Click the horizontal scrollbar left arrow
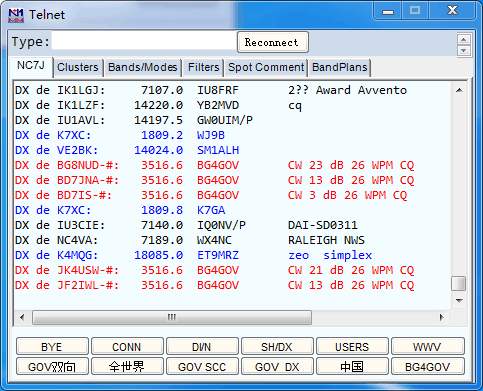The height and width of the screenshot is (391, 483). click(x=22, y=317)
